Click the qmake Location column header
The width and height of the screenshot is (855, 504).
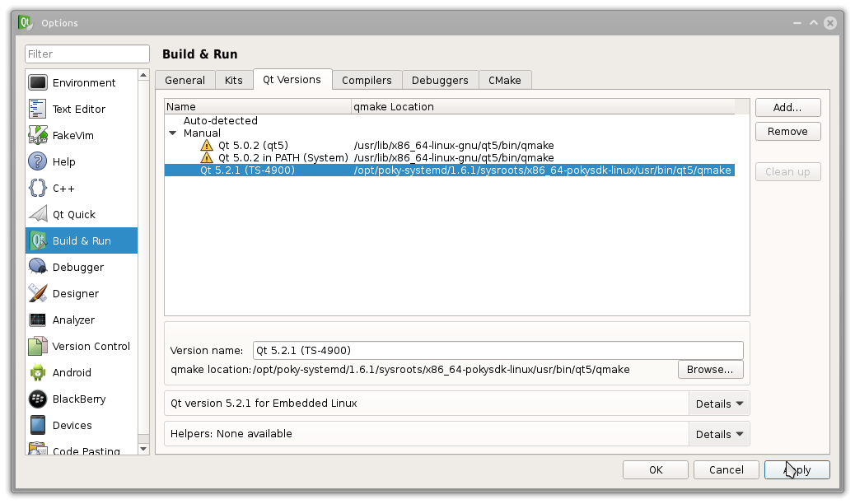click(543, 107)
